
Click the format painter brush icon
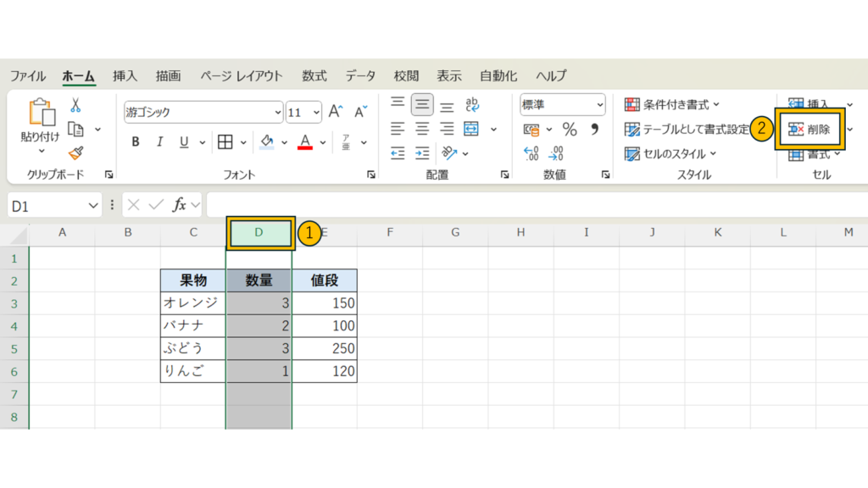click(75, 152)
